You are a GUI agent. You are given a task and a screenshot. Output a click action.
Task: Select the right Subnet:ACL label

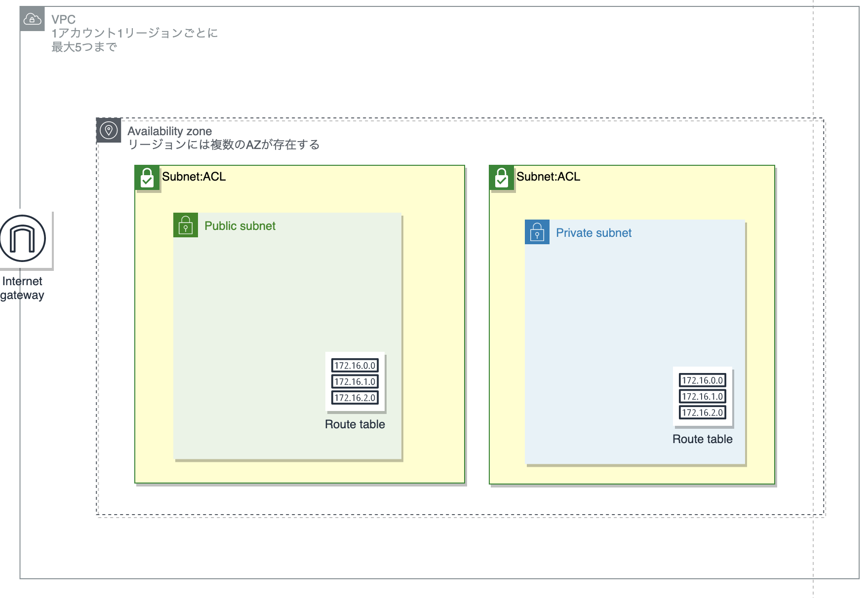point(549,177)
